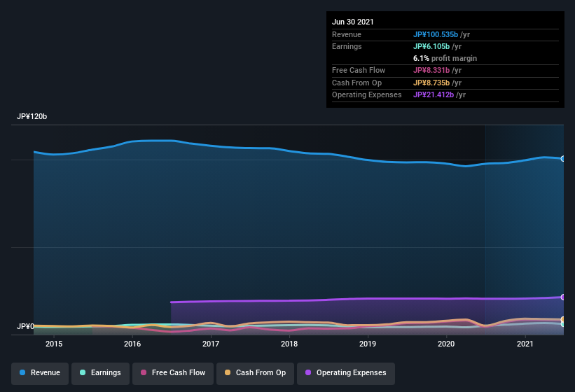This screenshot has height=392, width=575.
Task: Select the 2018 x-axis label
Action: (x=289, y=344)
